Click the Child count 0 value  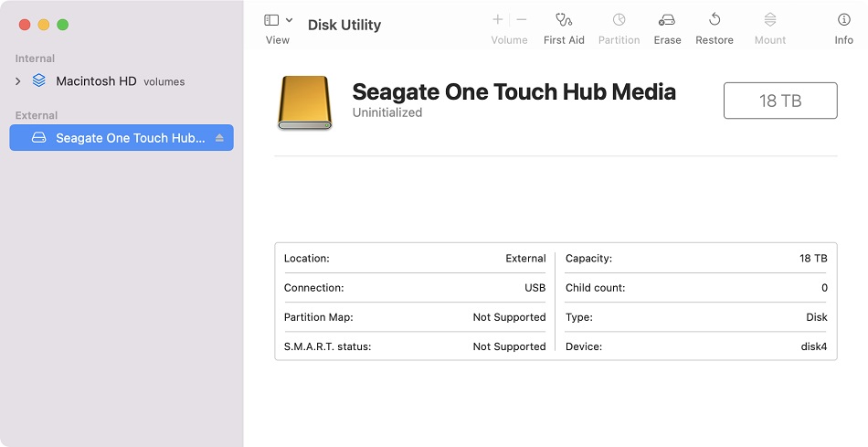point(824,287)
